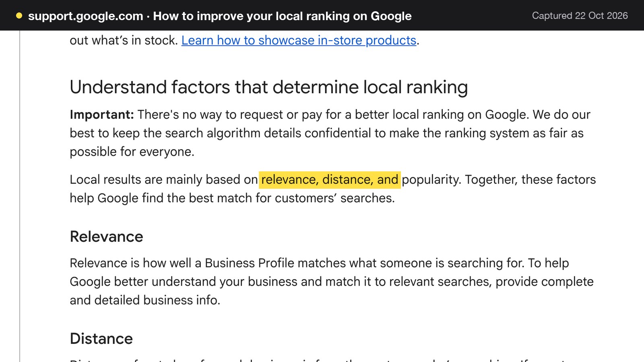Click the 'Relevance' section heading
The height and width of the screenshot is (362, 644).
coord(107,237)
